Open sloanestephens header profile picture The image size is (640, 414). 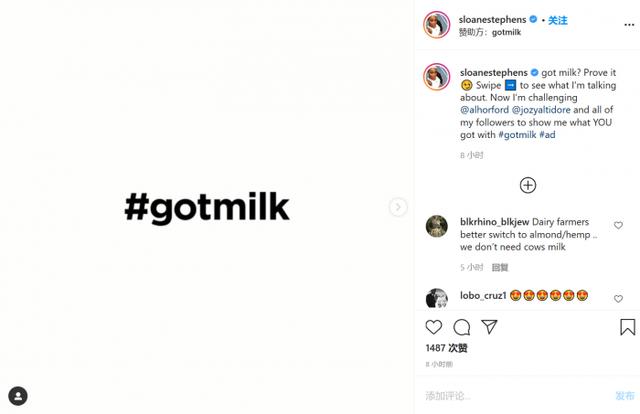[x=437, y=25]
